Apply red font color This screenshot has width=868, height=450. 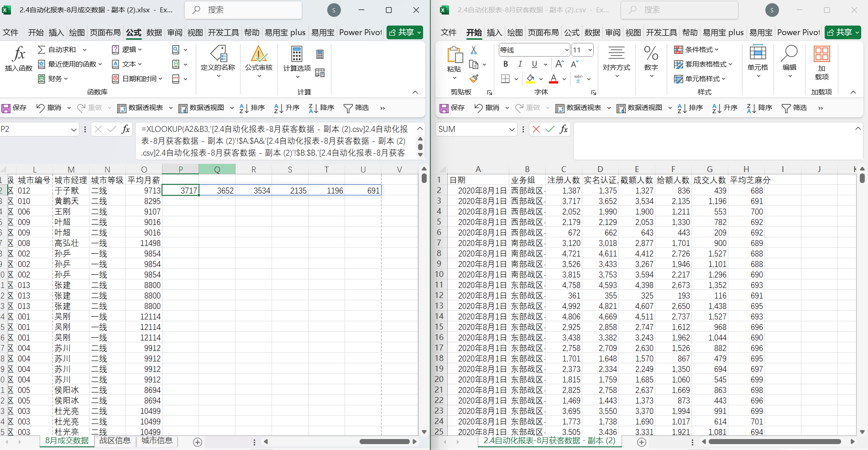pyautogui.click(x=554, y=79)
